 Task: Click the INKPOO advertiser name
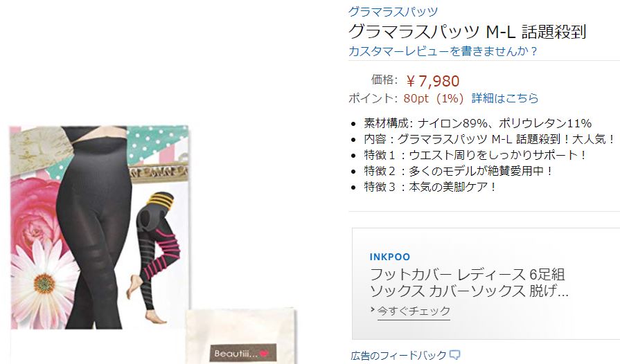(390, 257)
